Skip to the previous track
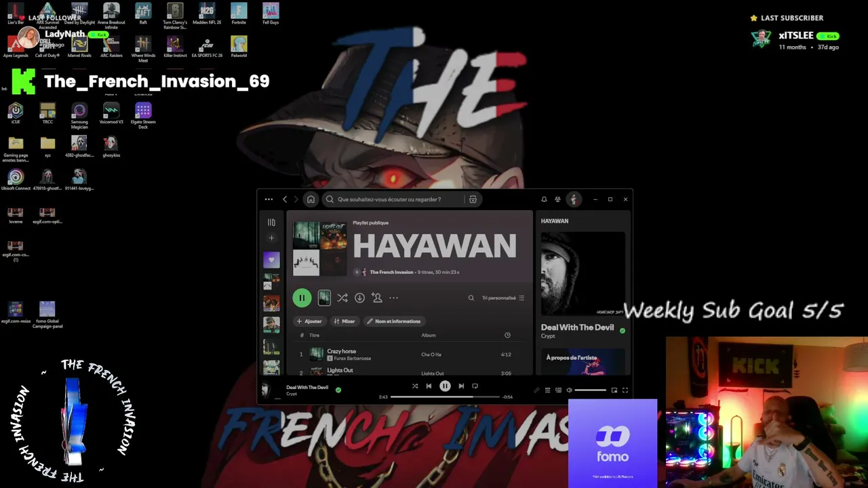 [x=429, y=386]
